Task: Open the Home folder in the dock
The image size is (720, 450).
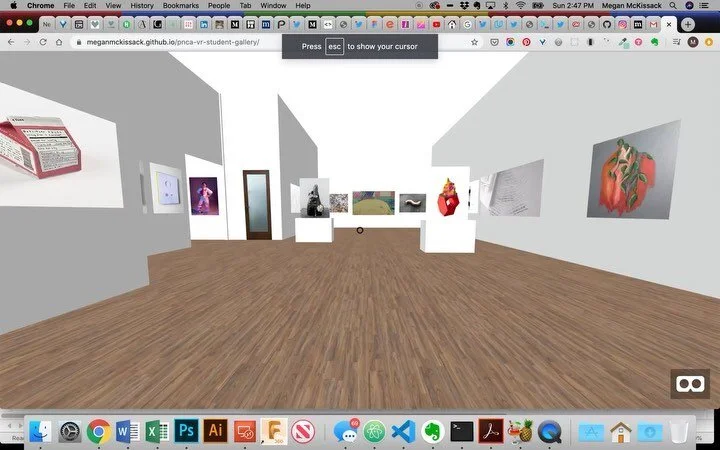Action: (x=620, y=432)
